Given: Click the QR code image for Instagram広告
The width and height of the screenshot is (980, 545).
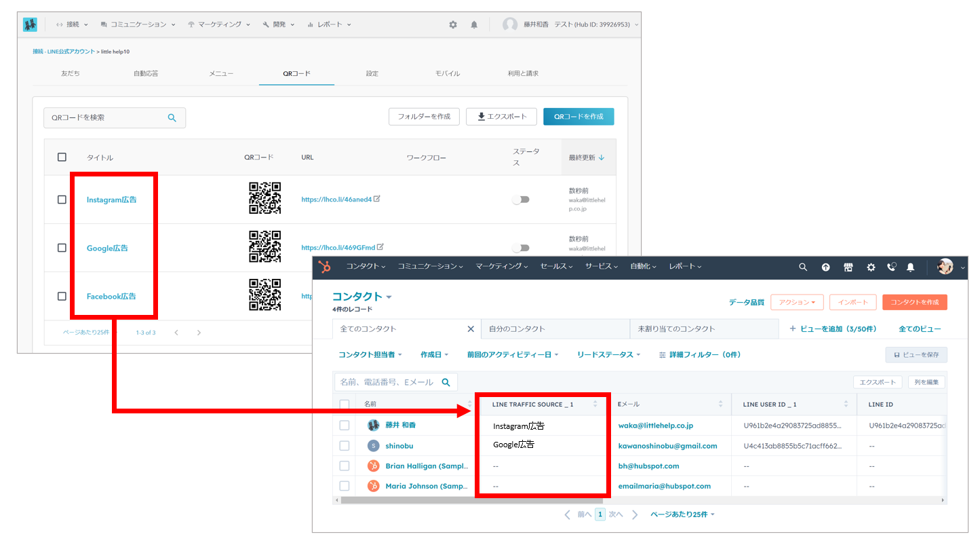Looking at the screenshot, I should (264, 199).
